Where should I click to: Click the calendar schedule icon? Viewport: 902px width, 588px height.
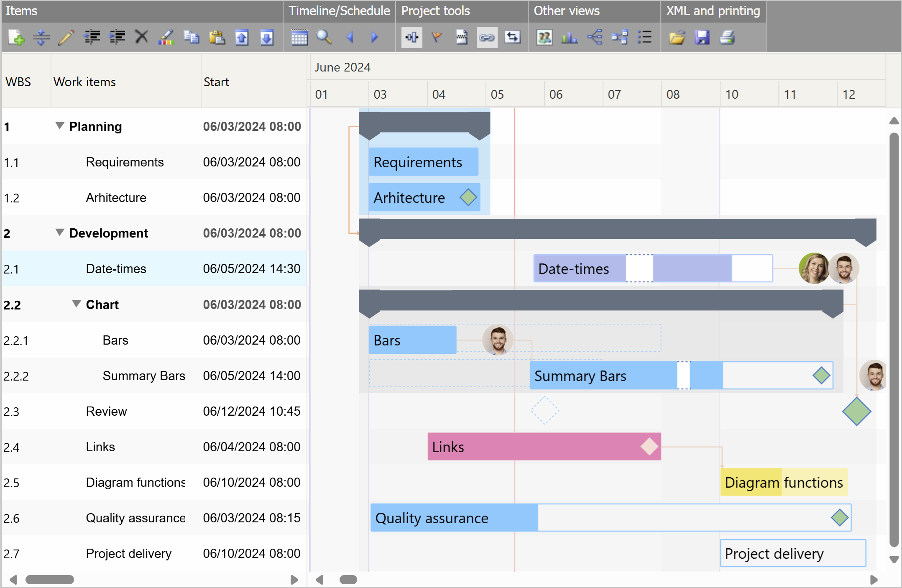[x=299, y=38]
